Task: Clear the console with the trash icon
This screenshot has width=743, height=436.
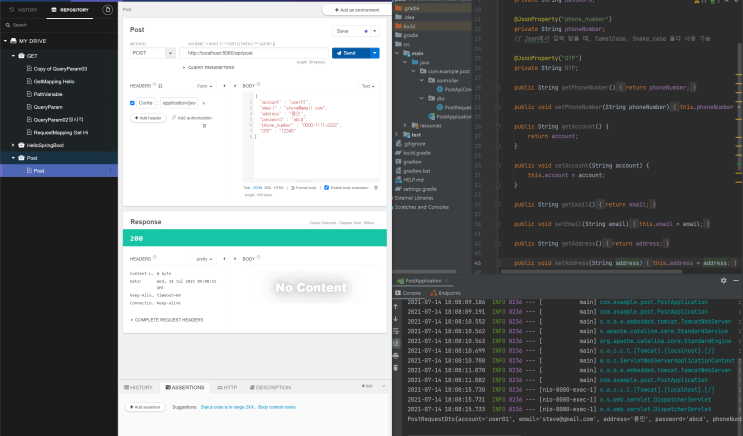Action: coord(396,368)
